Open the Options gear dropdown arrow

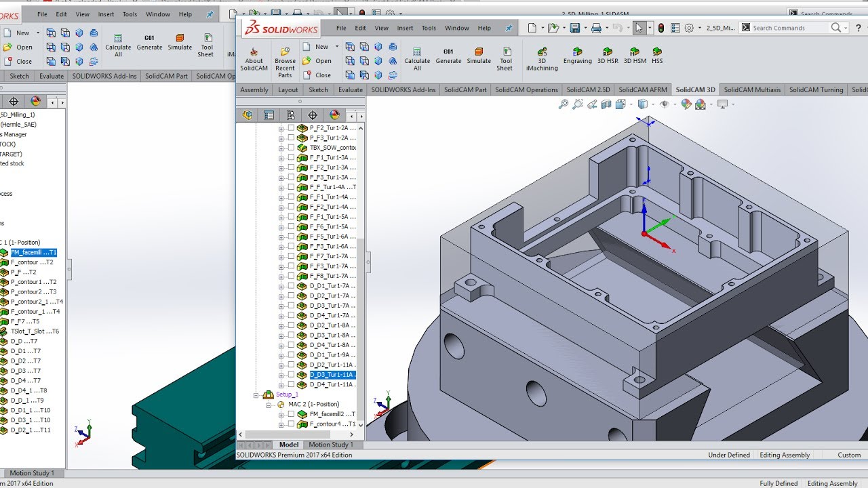coord(700,28)
